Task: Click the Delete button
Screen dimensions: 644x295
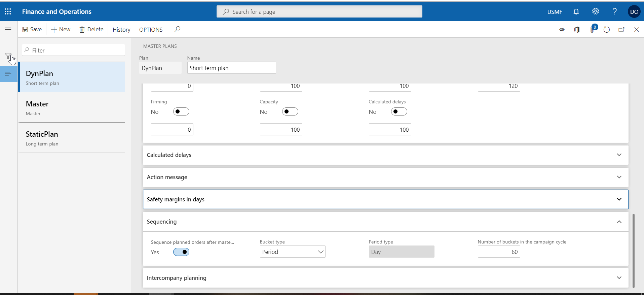Action: coord(91,30)
